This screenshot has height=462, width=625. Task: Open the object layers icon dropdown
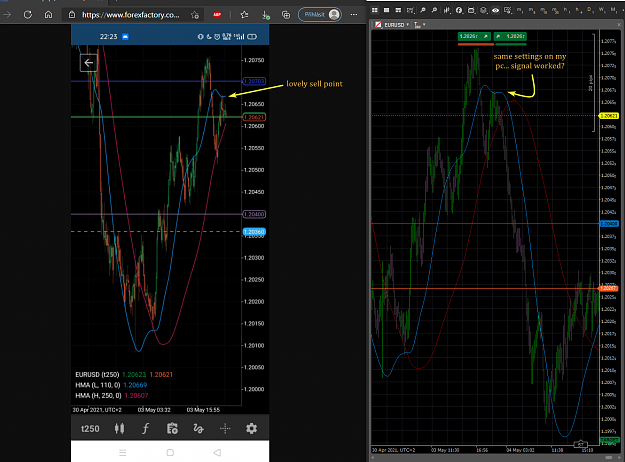[x=483, y=10]
